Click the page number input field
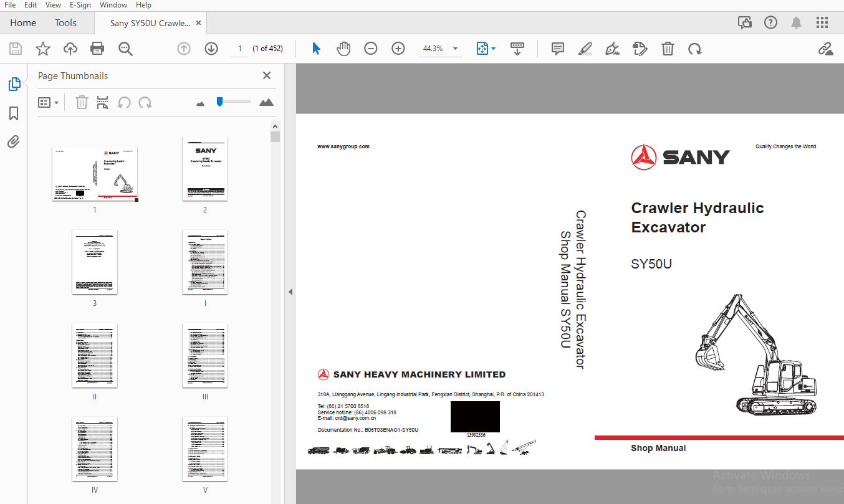This screenshot has width=844, height=504. [x=239, y=49]
